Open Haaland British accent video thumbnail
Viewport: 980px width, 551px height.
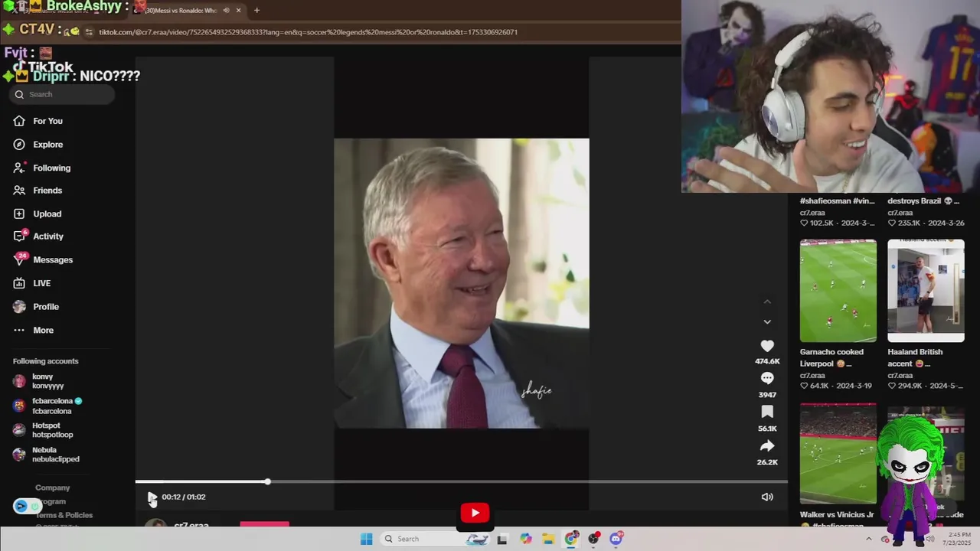(926, 291)
